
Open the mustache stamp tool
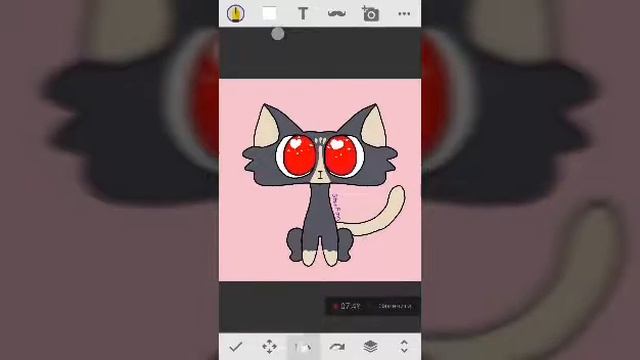tap(337, 13)
